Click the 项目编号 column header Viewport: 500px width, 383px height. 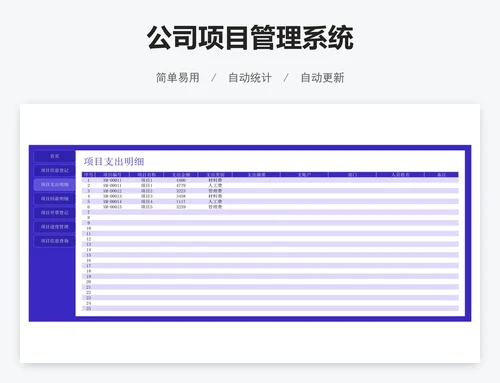112,175
